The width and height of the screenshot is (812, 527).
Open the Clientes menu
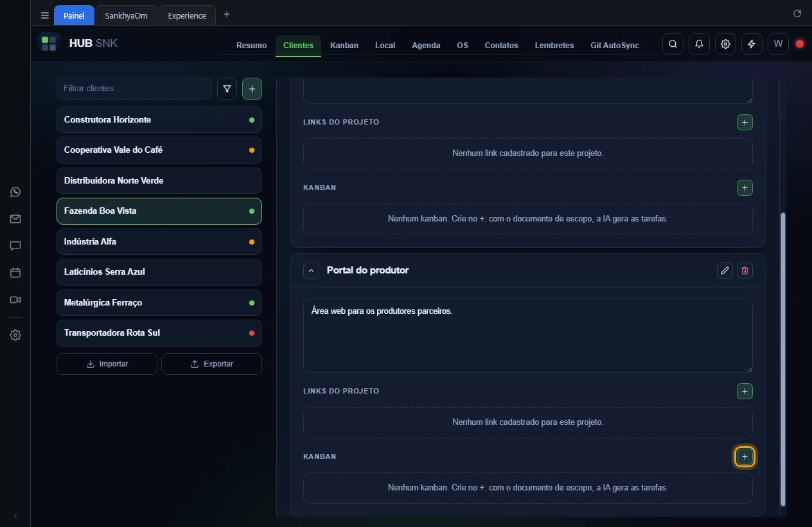coord(298,46)
